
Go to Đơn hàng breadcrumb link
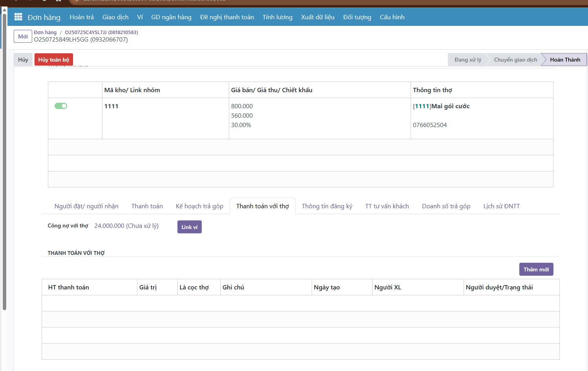[45, 33]
